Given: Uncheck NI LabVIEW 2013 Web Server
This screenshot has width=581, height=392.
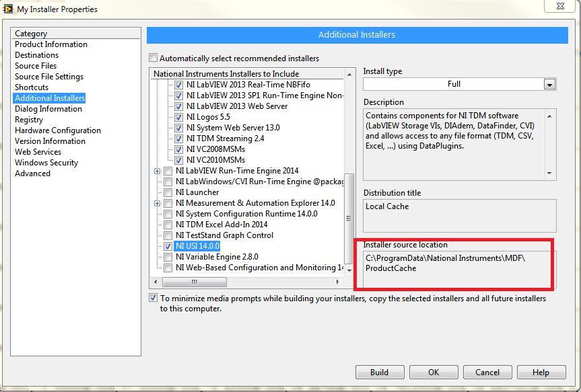Looking at the screenshot, I should point(178,106).
